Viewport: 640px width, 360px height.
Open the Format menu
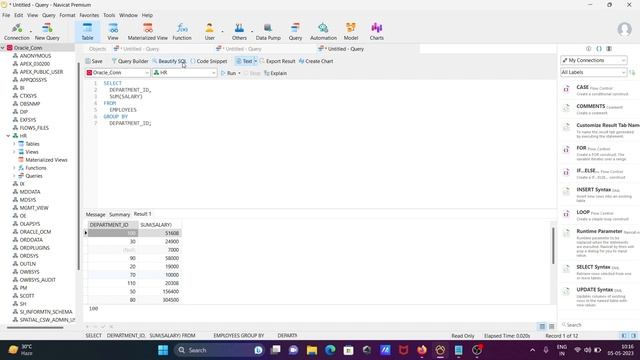[67, 15]
